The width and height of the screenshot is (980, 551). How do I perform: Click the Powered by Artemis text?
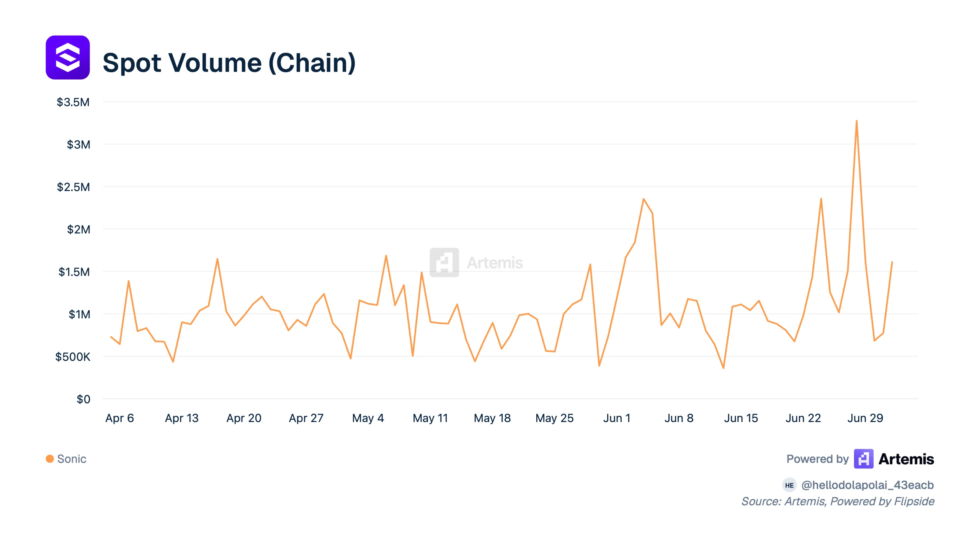(860, 459)
